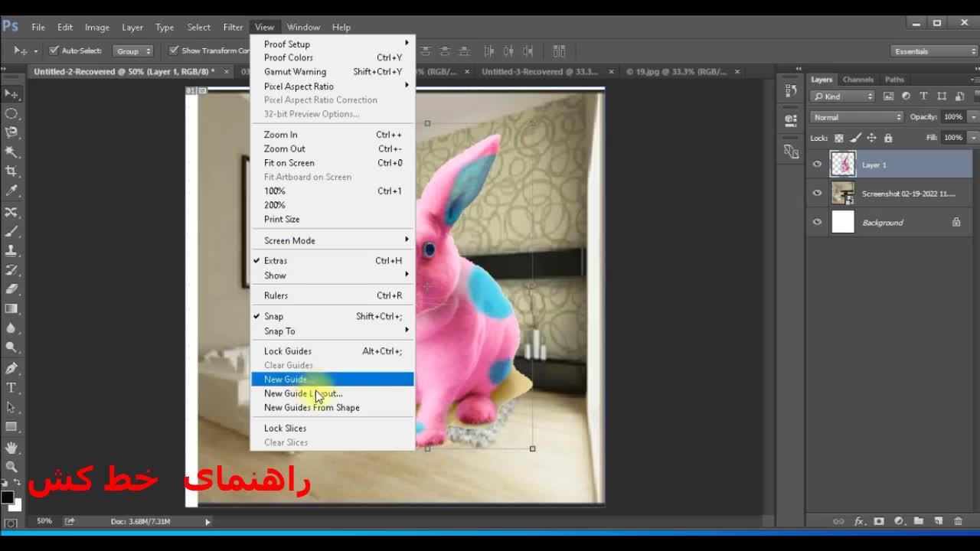Expand the Kind layer filter dropdown
The image size is (980, 551).
point(842,96)
